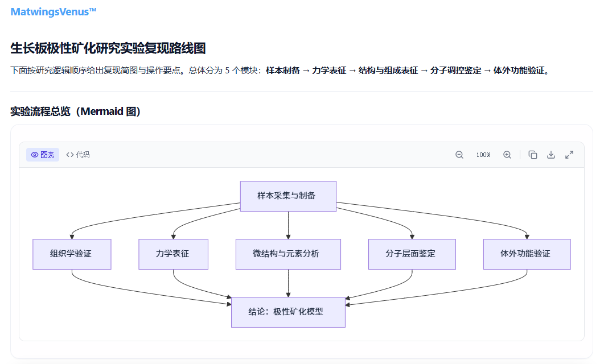Viewport: 604px width, 364px height.
Task: Copy the diagram with the copy icon
Action: [533, 155]
